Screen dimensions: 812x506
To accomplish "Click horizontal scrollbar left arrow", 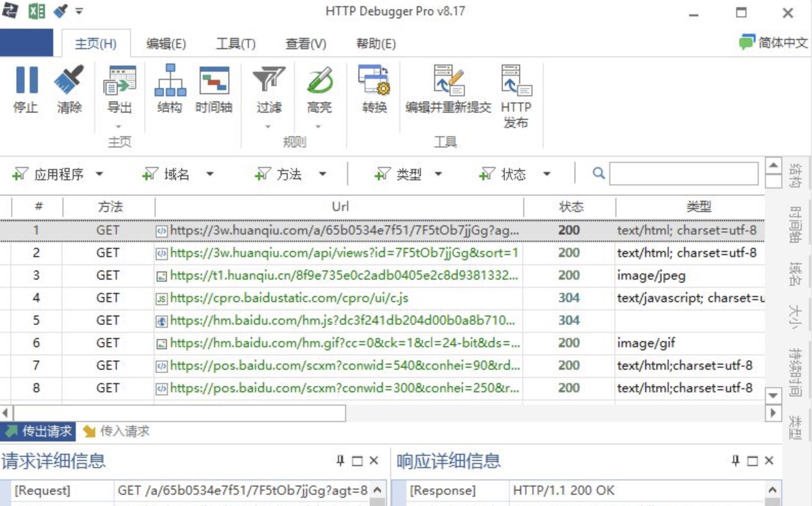I will coord(6,413).
